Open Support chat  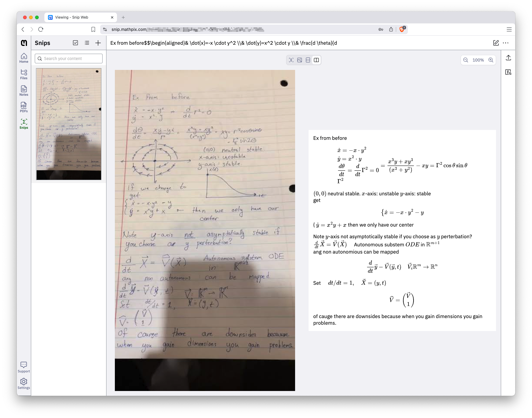(24, 367)
